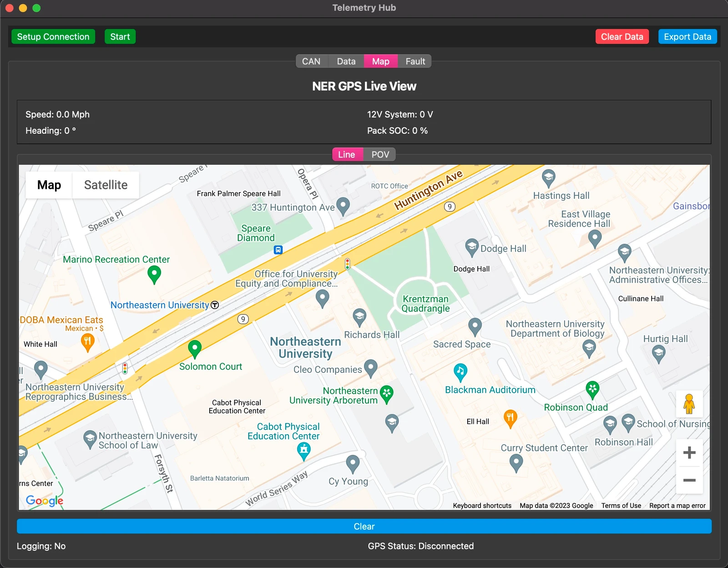
Task: Click the 12V System: 0 V readout
Action: (400, 114)
